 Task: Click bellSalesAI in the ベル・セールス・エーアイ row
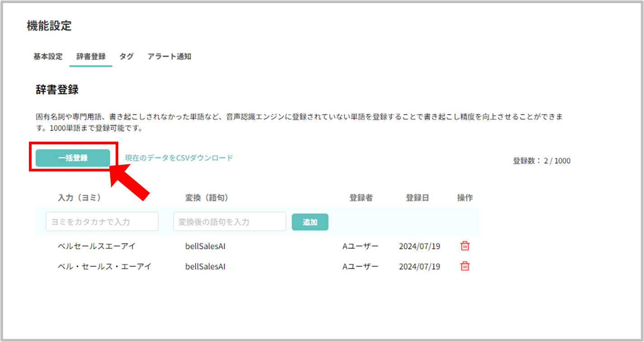tap(205, 267)
